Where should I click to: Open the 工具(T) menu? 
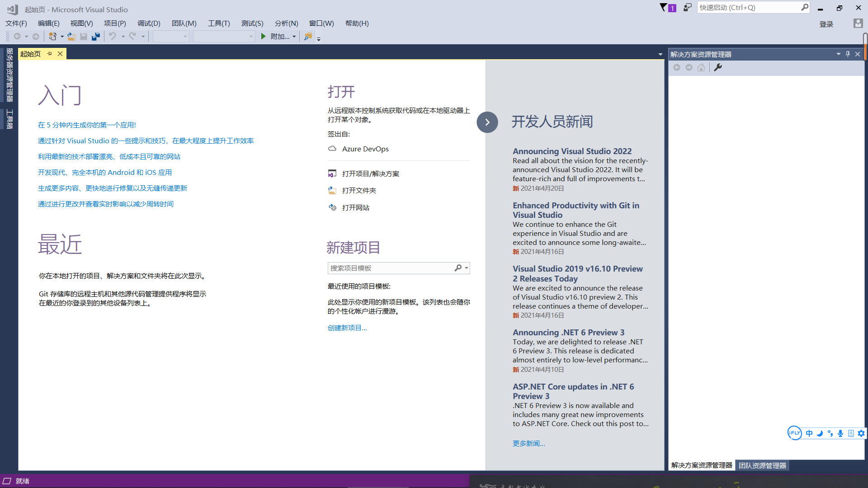tap(219, 23)
